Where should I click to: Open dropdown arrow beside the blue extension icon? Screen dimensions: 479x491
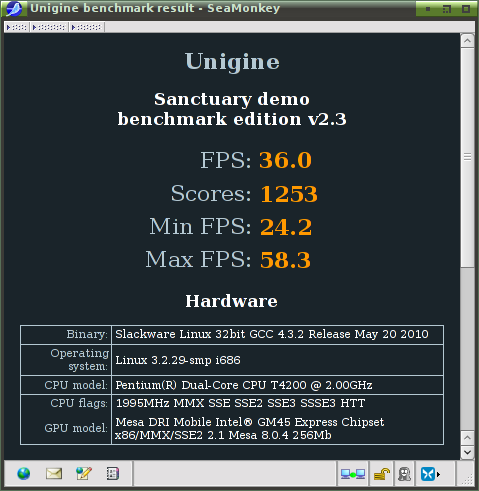coord(439,474)
